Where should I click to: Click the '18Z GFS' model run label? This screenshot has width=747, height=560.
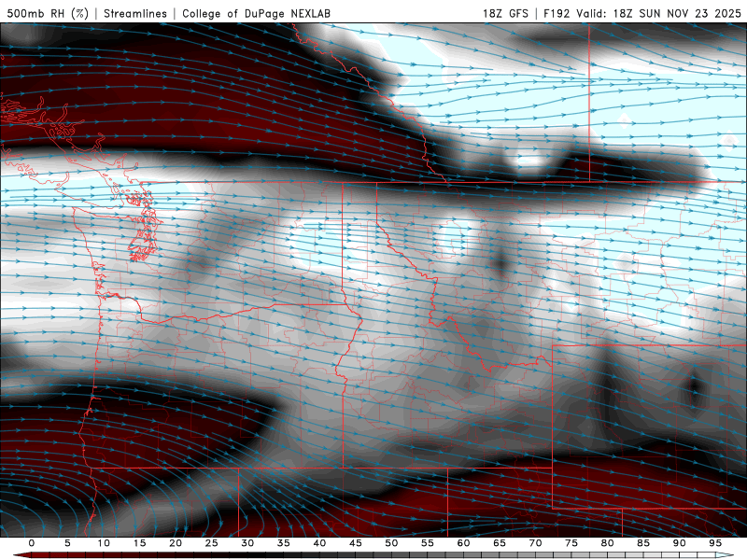click(505, 13)
